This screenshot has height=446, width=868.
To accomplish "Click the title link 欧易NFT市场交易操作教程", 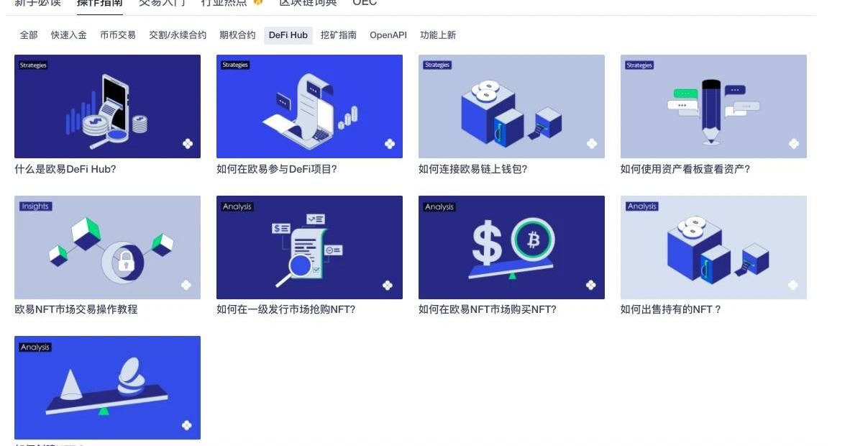I will point(76,309).
